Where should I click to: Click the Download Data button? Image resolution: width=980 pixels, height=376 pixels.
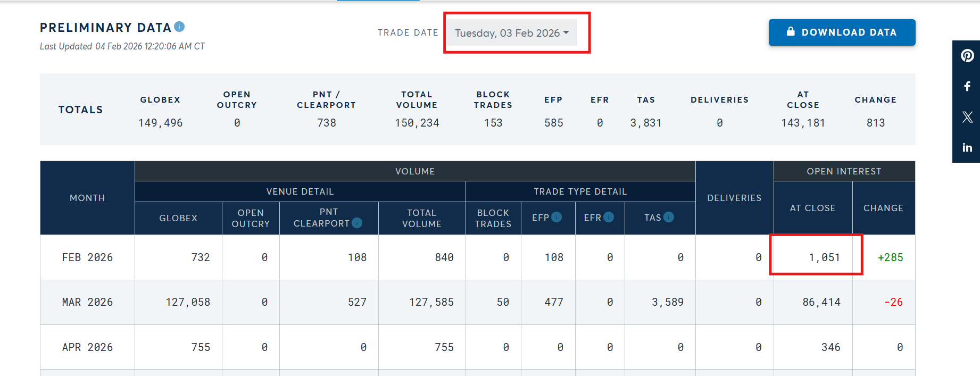842,32
